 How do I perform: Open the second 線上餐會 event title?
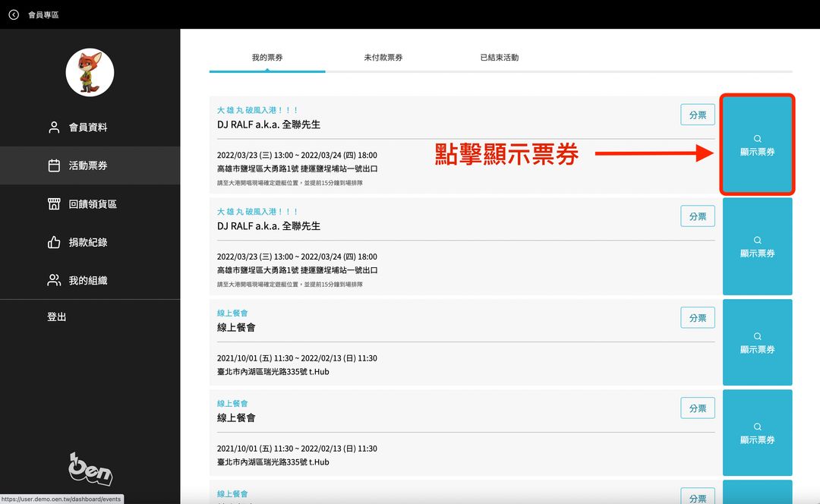tap(236, 418)
